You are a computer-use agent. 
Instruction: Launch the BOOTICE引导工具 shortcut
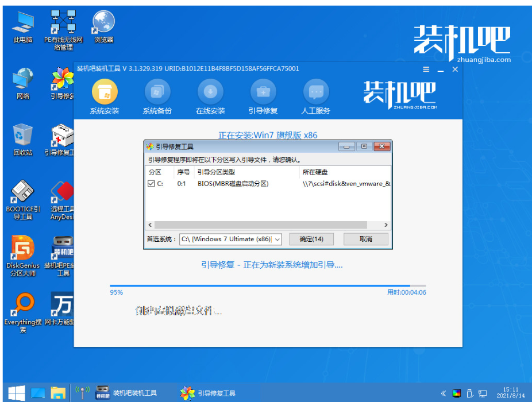(23, 200)
